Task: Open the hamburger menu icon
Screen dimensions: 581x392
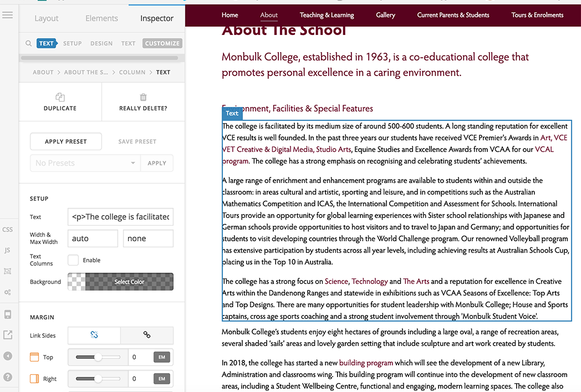Action: [7, 15]
